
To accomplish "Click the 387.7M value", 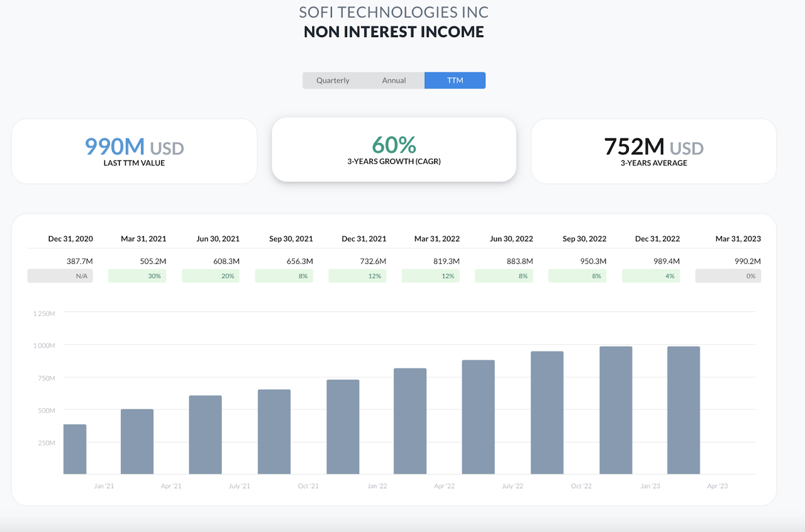I will (80, 261).
